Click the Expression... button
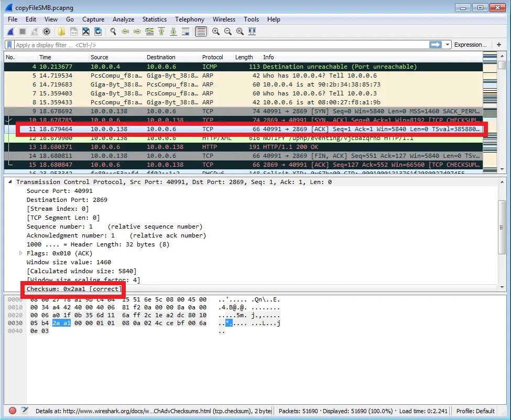The width and height of the screenshot is (511, 420). point(470,45)
